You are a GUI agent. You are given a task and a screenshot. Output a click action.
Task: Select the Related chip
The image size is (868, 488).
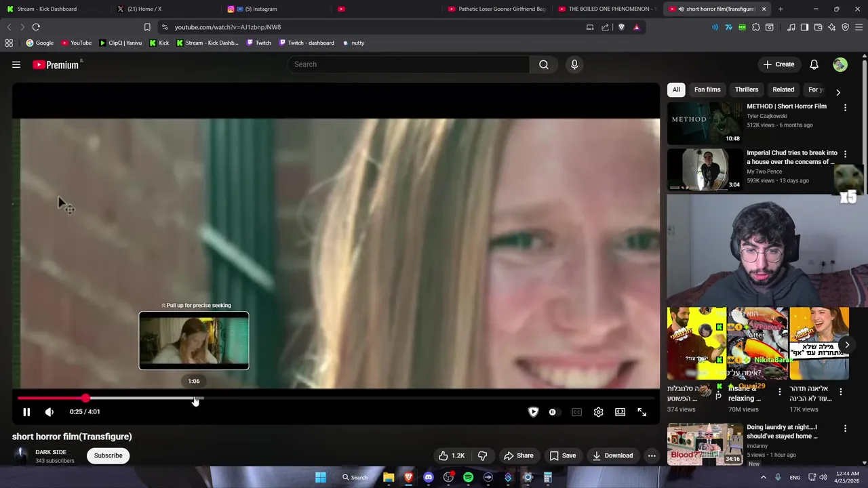coord(783,89)
